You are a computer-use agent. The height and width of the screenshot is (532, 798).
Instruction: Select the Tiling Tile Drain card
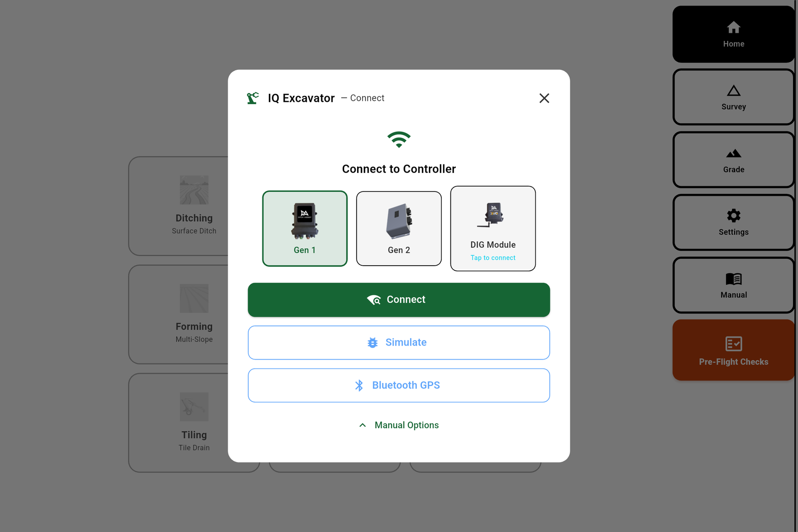[194, 423]
